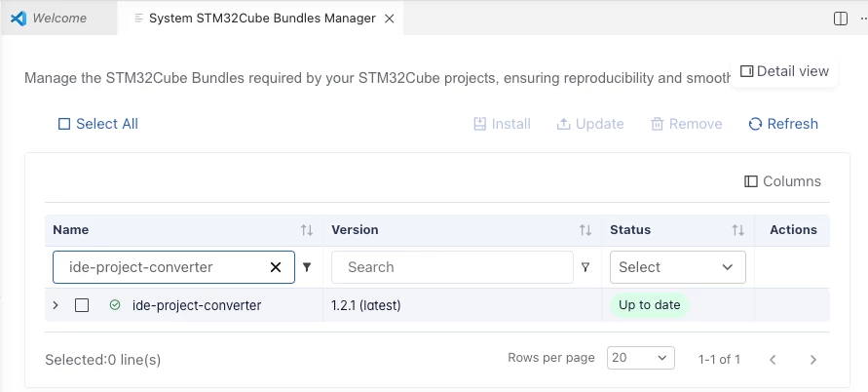
Task: Open the Columns chooser
Action: click(782, 181)
